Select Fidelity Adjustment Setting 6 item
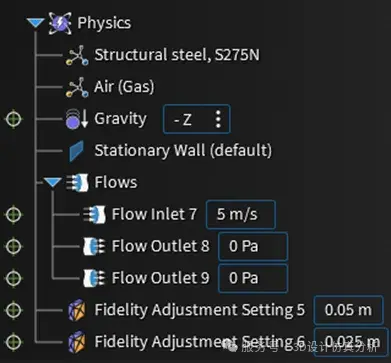 click(200, 342)
